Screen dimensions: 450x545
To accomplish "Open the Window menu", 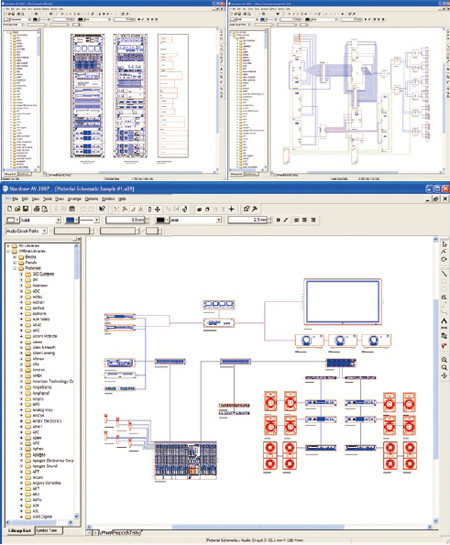I will [x=108, y=199].
